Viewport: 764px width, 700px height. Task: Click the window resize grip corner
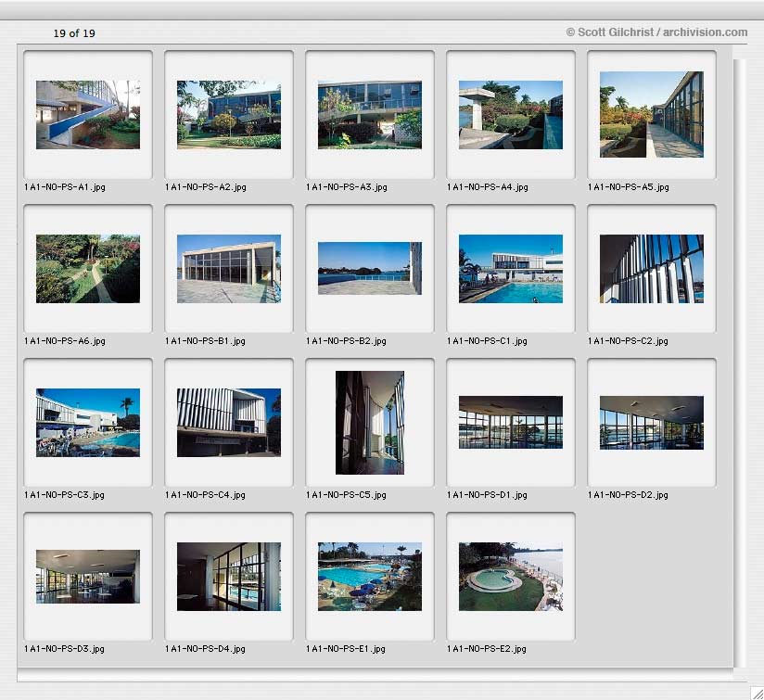[757, 693]
